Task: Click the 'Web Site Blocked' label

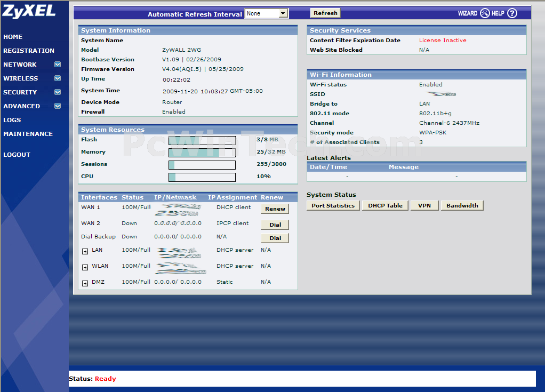Action: (336, 50)
